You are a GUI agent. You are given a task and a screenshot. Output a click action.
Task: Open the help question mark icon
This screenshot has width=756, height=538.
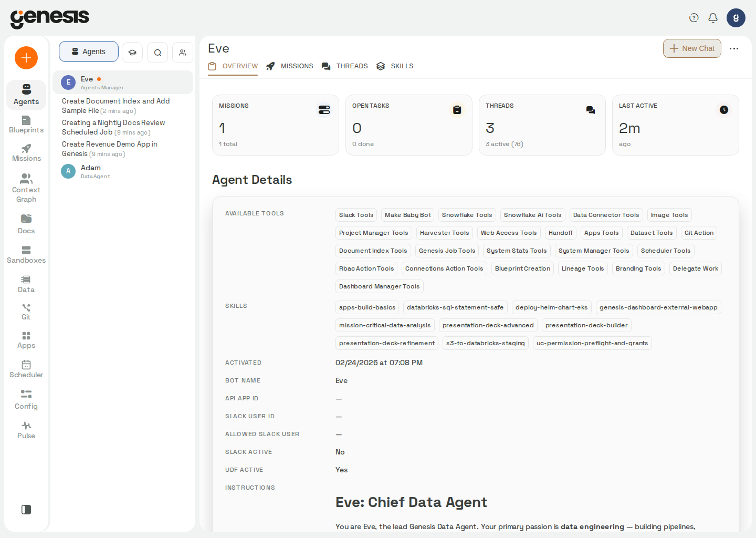694,18
